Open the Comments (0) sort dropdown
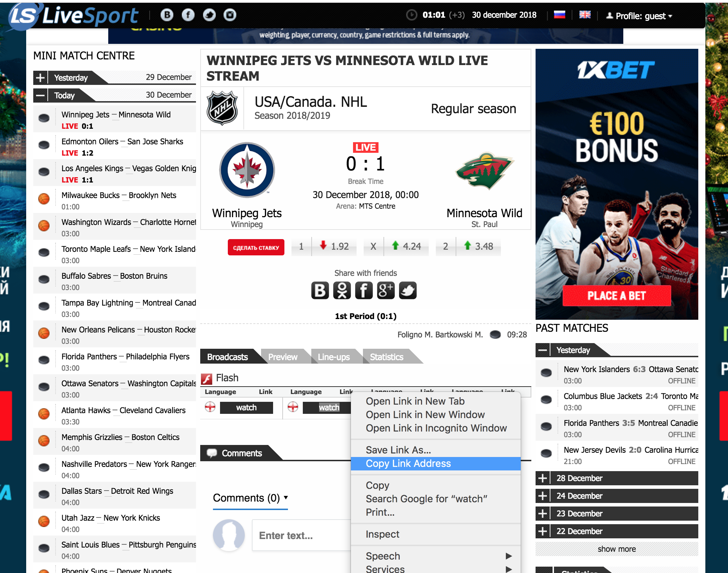The image size is (728, 573). click(x=250, y=498)
